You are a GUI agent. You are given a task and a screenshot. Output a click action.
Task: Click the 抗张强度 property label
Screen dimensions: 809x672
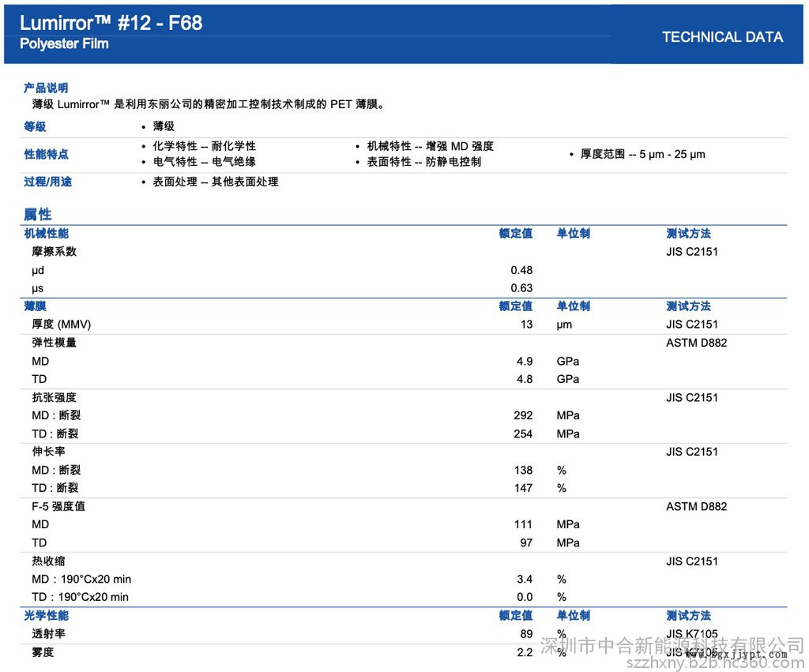(x=54, y=397)
